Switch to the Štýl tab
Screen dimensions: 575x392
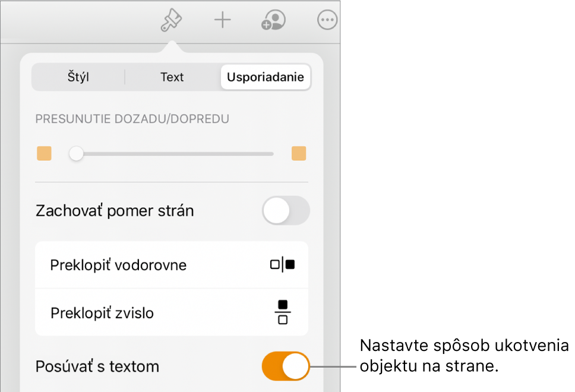pyautogui.click(x=78, y=77)
